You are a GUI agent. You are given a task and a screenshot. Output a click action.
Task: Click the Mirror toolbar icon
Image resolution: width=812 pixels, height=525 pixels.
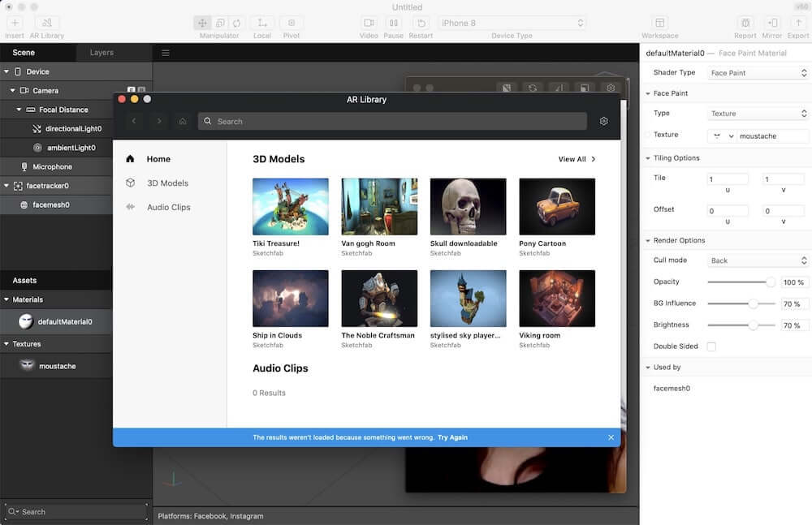click(x=771, y=23)
